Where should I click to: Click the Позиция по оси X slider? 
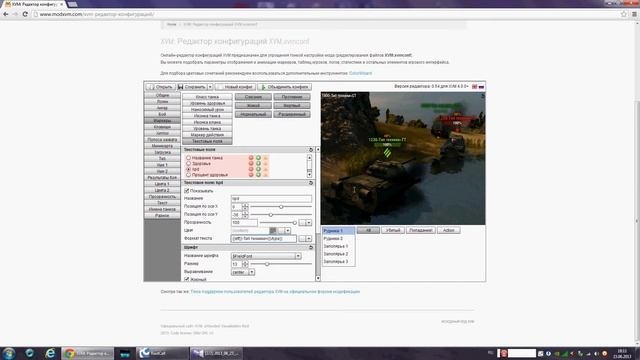point(281,207)
